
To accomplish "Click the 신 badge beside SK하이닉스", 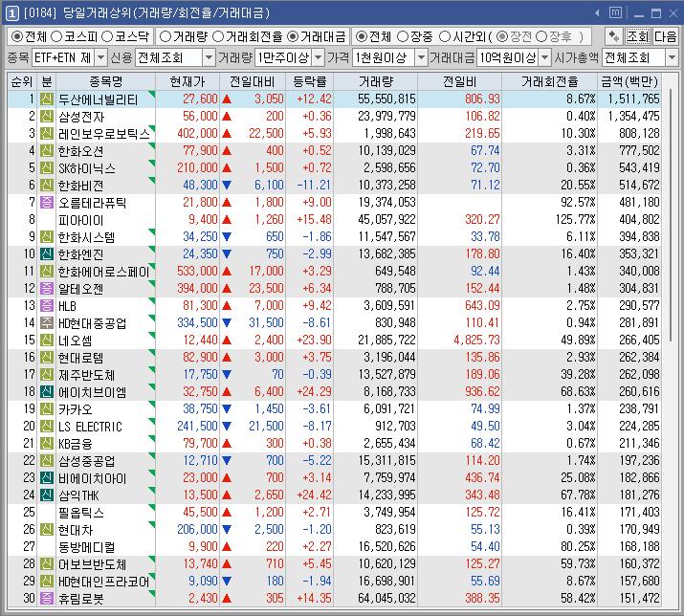I will point(47,168).
